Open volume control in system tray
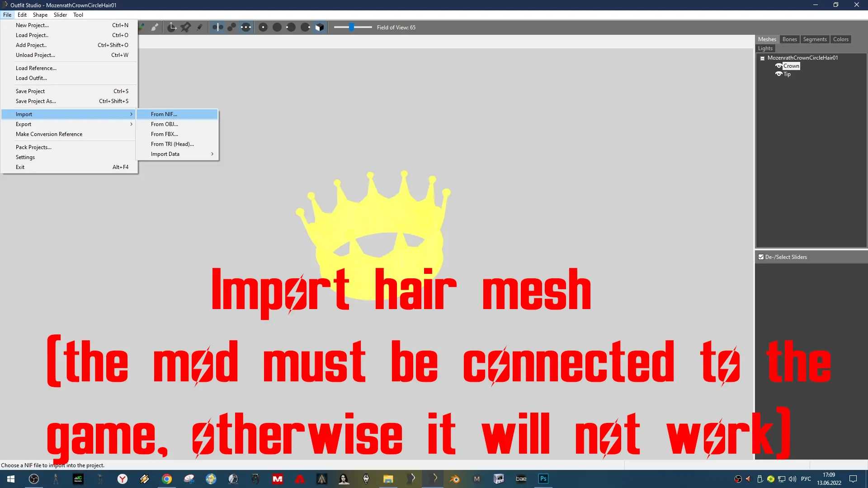 793,479
